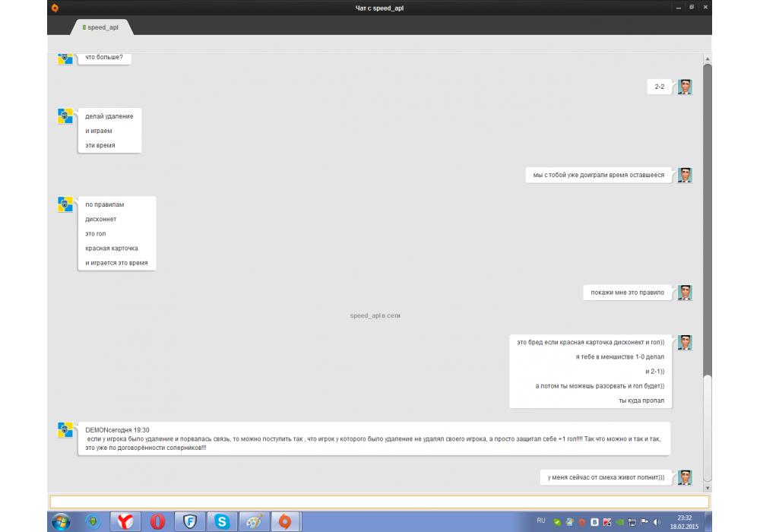Click the RU language indicator
760x532 pixels.
tap(541, 521)
